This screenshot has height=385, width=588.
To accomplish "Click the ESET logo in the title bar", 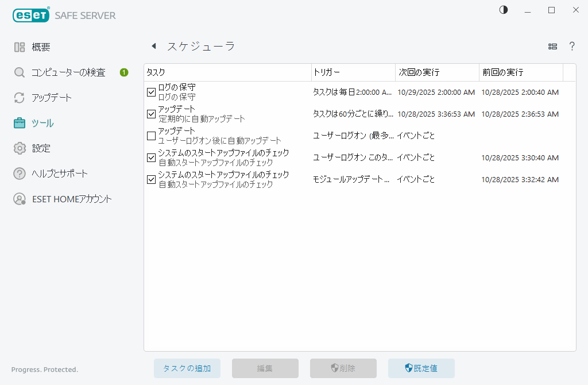I will (x=30, y=15).
